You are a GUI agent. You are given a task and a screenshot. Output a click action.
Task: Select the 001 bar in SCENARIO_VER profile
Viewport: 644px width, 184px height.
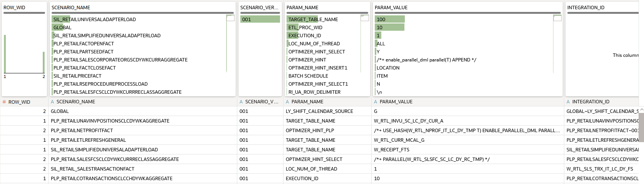(x=260, y=19)
